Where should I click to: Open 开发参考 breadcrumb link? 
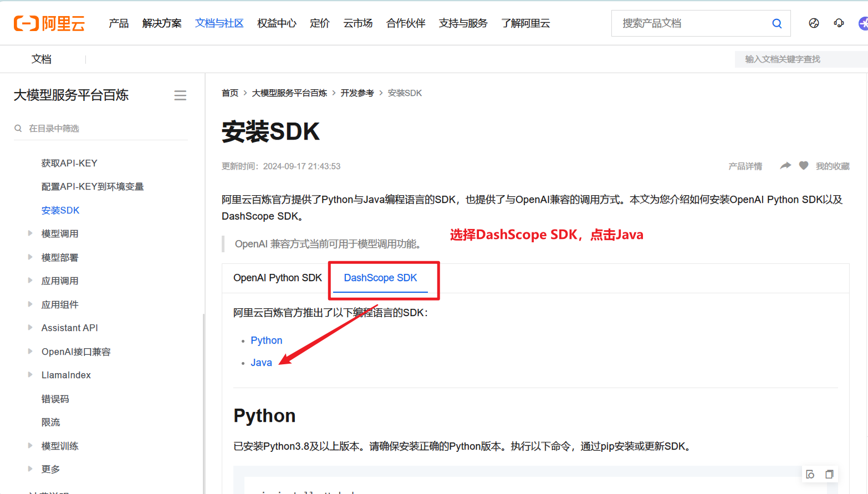[358, 93]
